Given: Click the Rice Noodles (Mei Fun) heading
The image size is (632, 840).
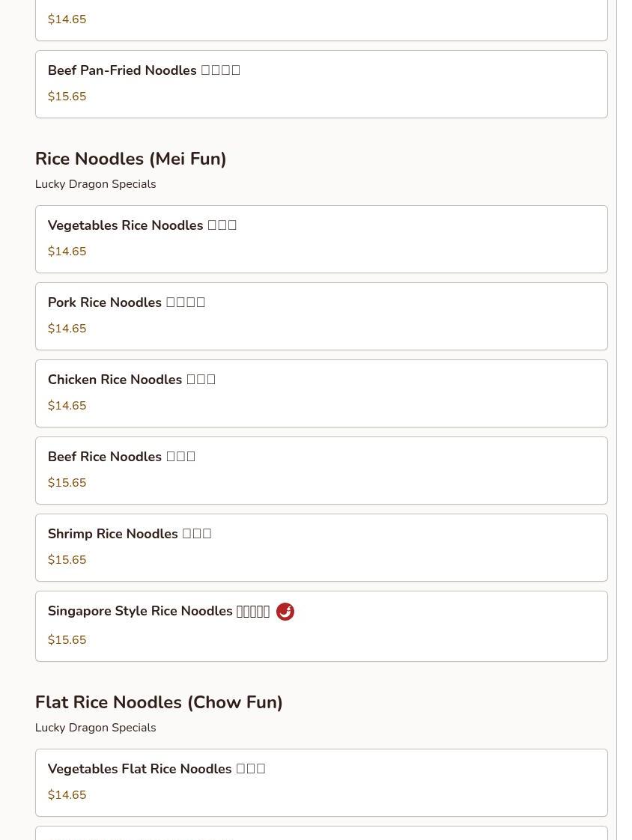Looking at the screenshot, I should click(x=130, y=159).
